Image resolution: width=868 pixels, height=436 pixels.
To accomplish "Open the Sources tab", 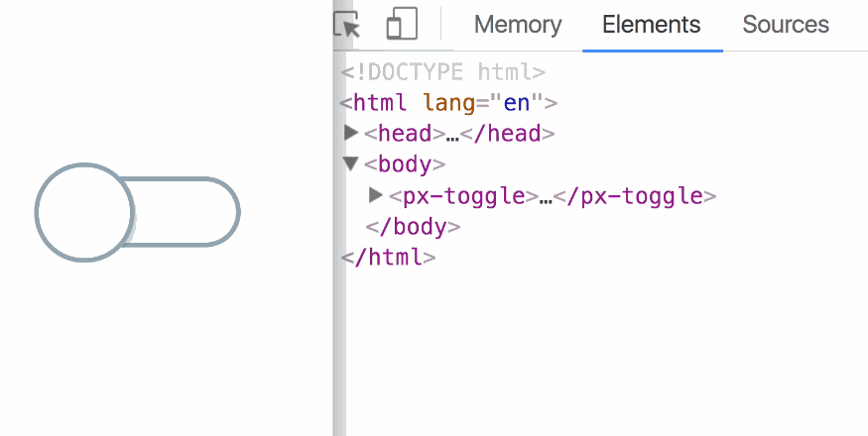I will tap(786, 25).
